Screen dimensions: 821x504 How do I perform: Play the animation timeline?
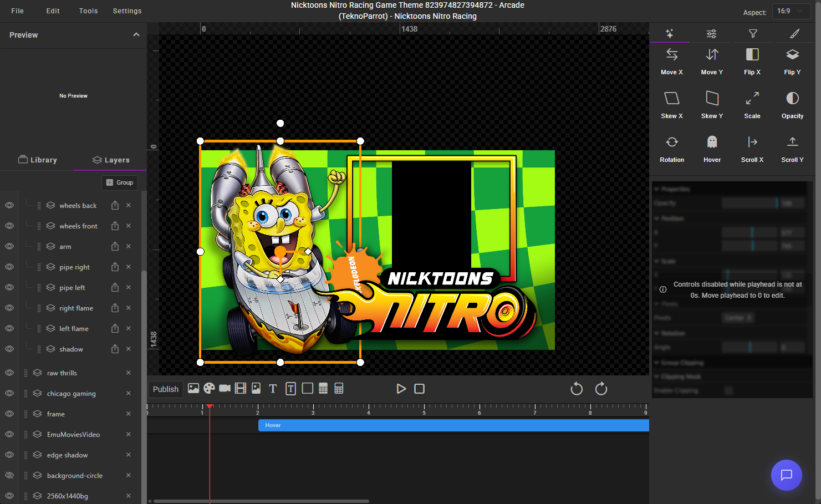pos(401,389)
